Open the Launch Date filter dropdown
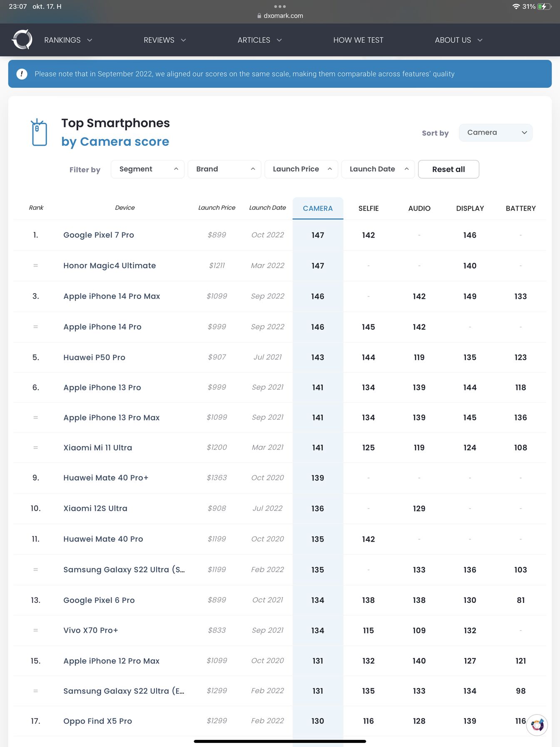The image size is (560, 747). 378,169
